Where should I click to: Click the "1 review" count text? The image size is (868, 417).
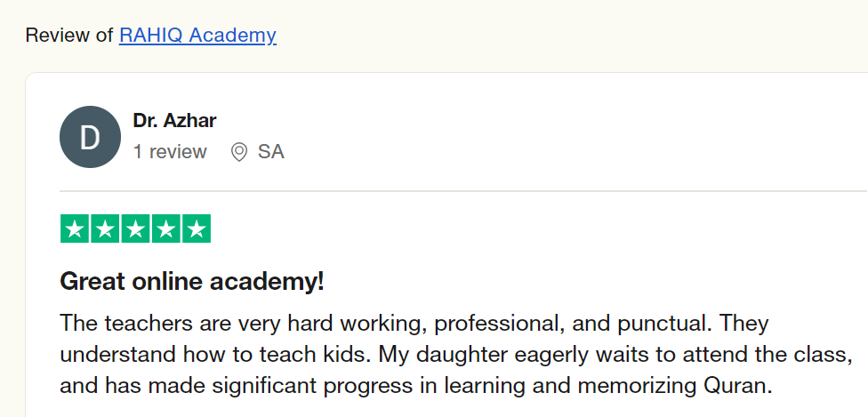[170, 152]
